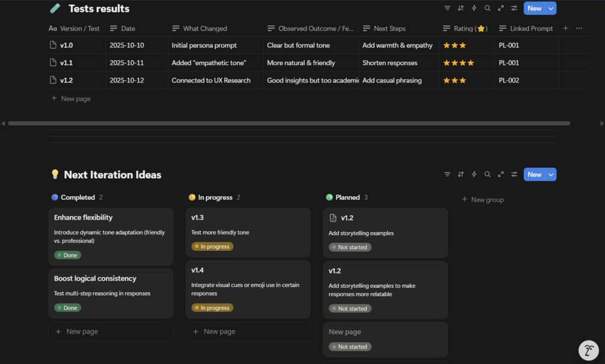Open filter icon in Tests results toolbar

(x=447, y=8)
